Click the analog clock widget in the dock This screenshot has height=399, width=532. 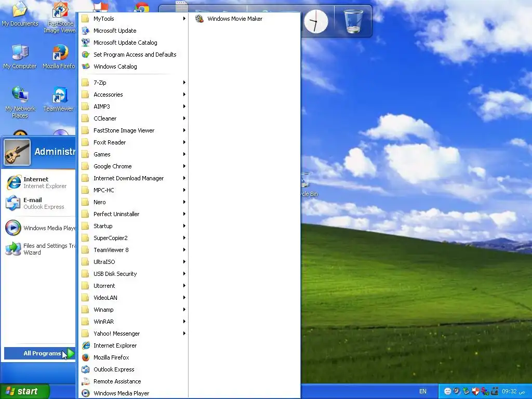[x=316, y=22]
